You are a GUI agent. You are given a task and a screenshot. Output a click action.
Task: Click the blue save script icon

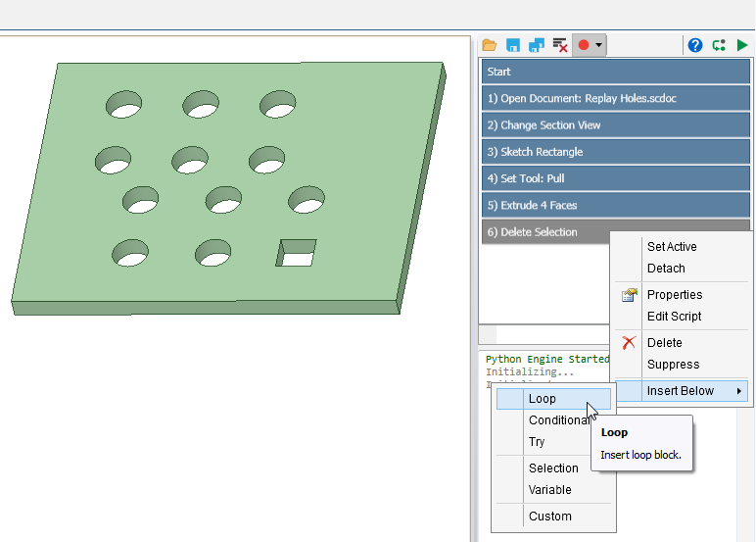coord(513,45)
